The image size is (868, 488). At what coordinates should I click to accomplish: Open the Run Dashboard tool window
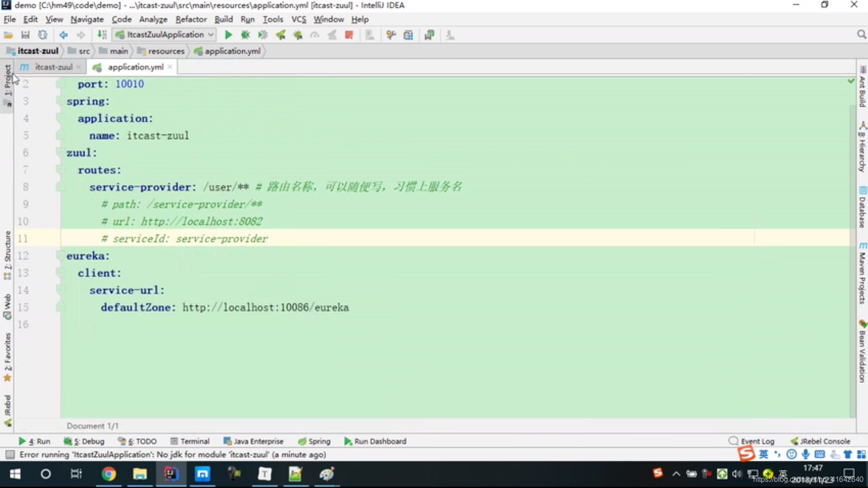click(375, 441)
